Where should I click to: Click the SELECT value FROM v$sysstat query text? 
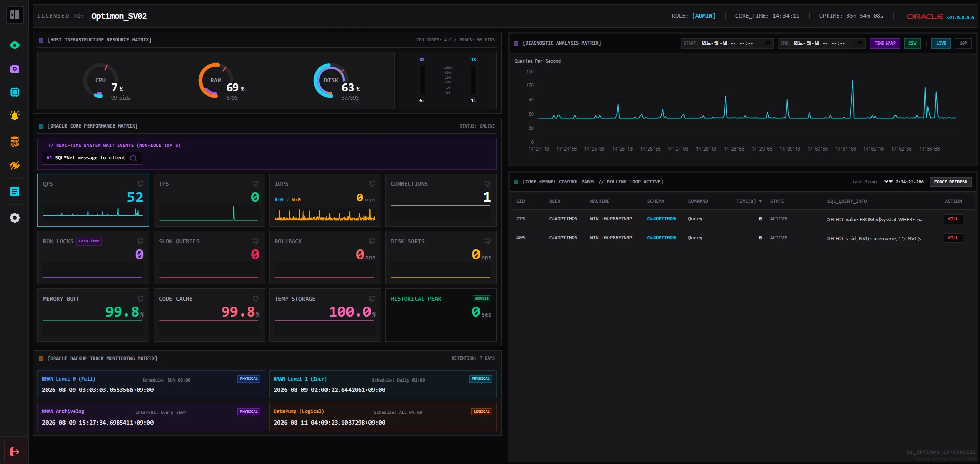tap(877, 219)
